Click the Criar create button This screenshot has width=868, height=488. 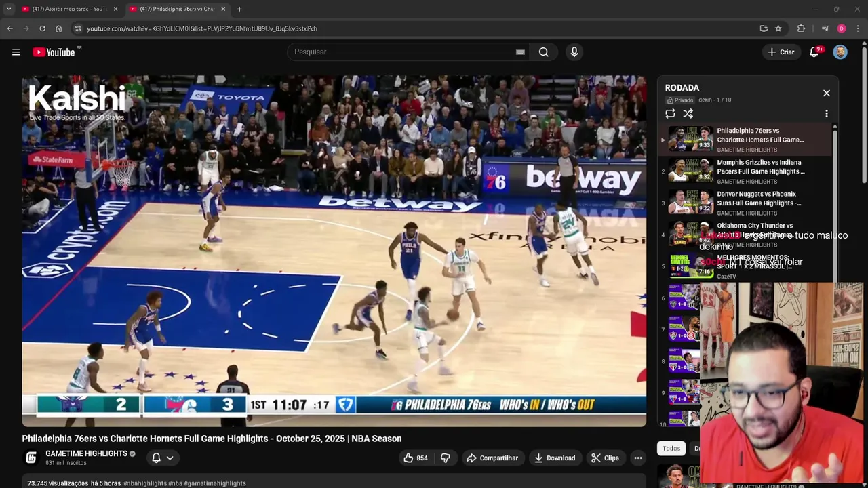(781, 52)
